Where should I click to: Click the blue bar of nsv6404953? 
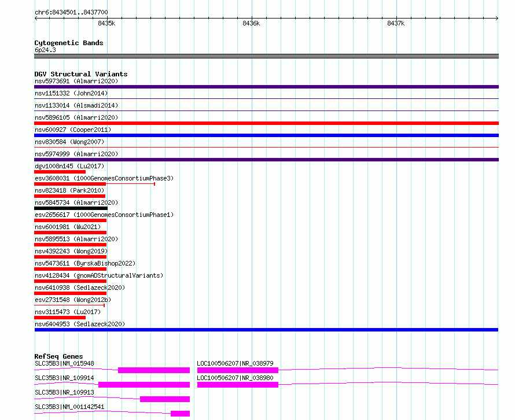point(266,330)
